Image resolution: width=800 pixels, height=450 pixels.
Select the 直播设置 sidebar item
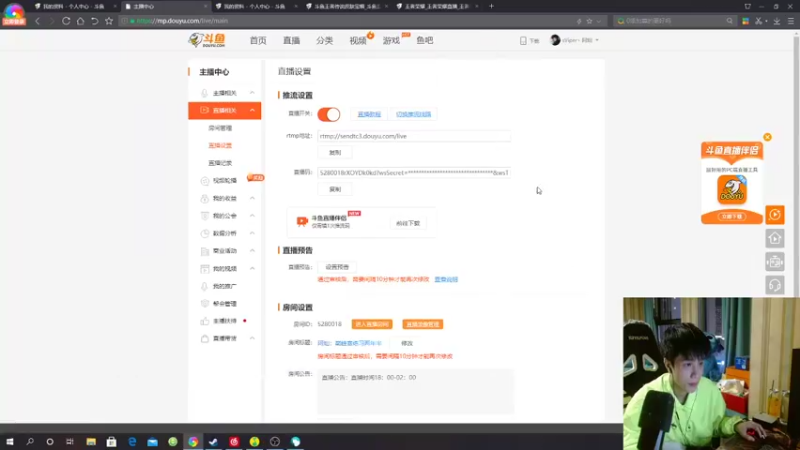[x=220, y=145]
